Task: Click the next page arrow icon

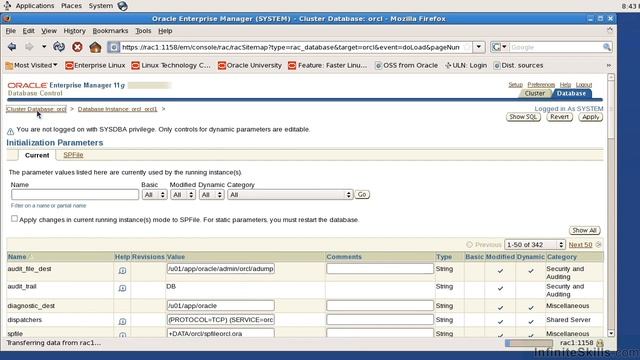Action: [598, 245]
